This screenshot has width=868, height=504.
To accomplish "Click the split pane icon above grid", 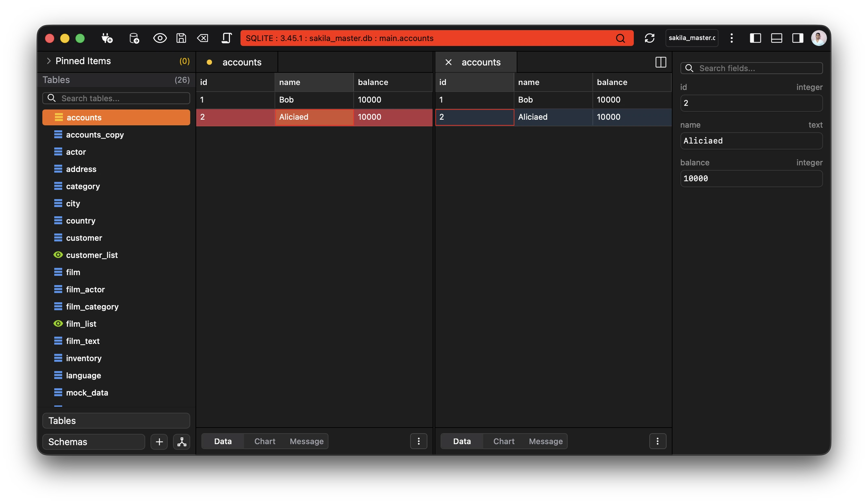I will point(660,62).
